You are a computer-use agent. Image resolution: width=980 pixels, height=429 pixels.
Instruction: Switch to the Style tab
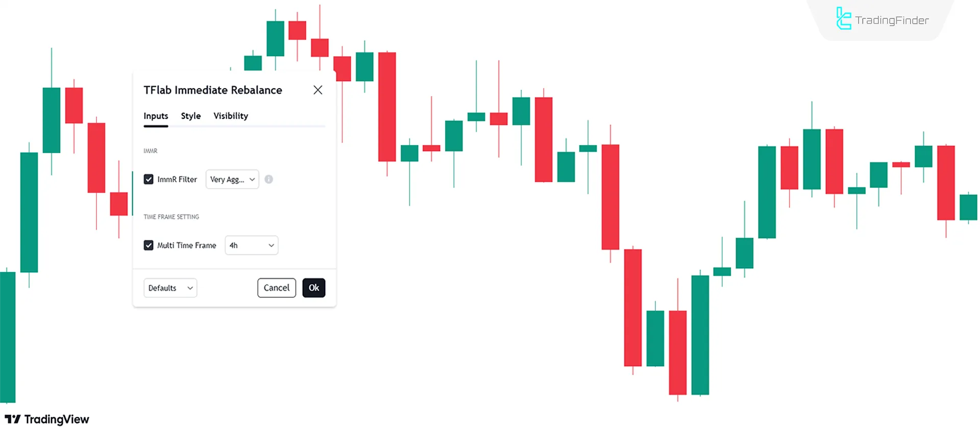[x=190, y=116]
